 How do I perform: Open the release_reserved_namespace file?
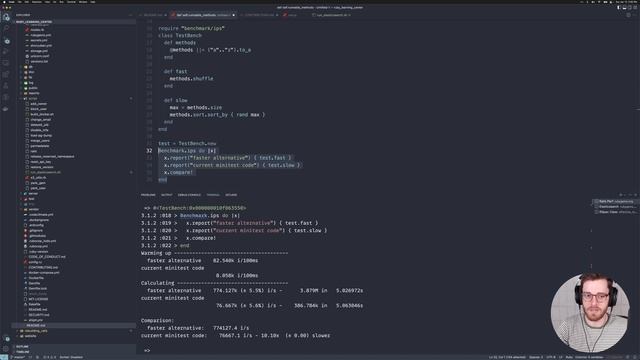(52, 157)
